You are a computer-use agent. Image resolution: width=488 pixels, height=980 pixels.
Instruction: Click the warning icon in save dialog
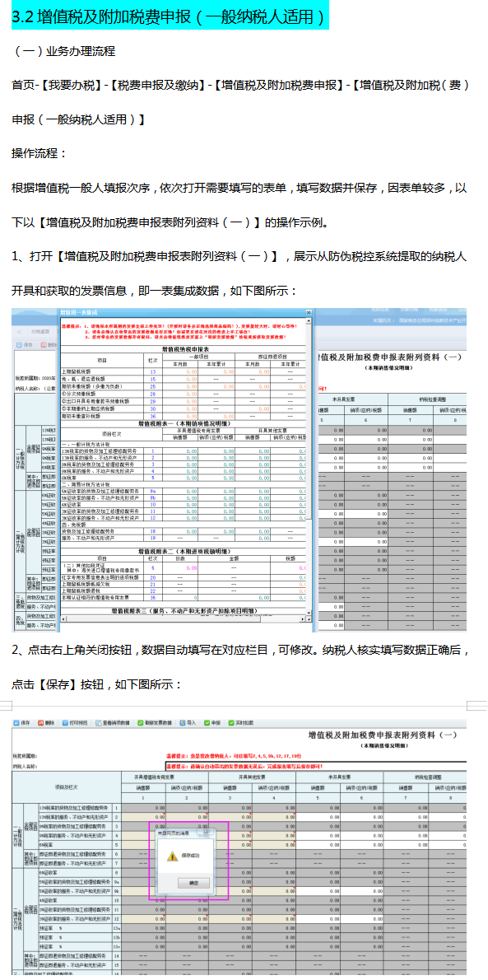click(x=172, y=856)
